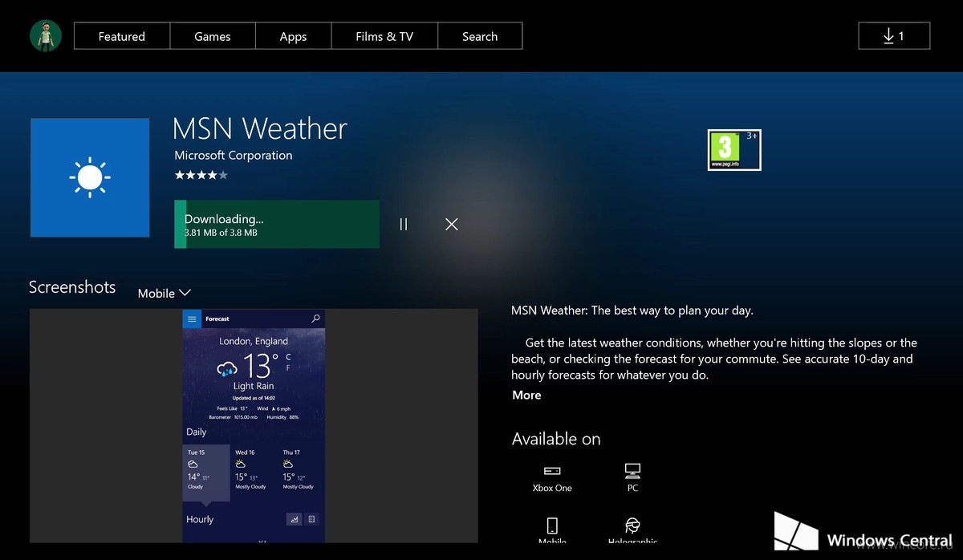
Task: Open the user avatar profile icon
Action: pos(46,36)
